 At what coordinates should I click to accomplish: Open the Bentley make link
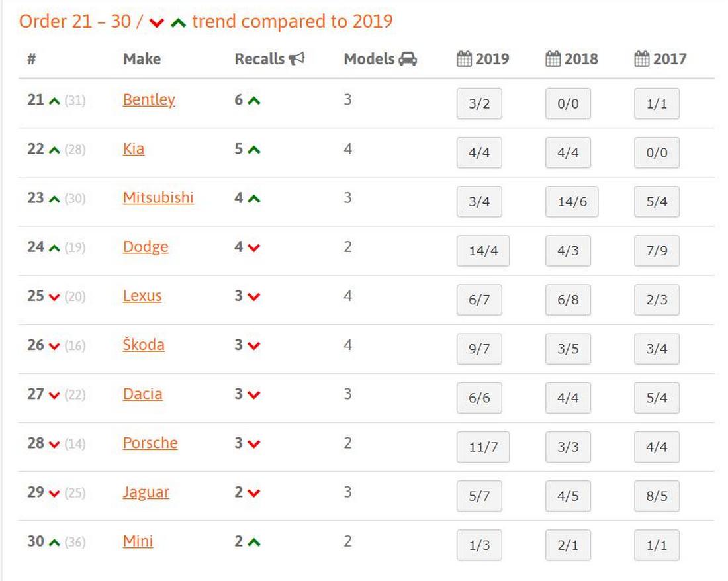click(x=149, y=100)
